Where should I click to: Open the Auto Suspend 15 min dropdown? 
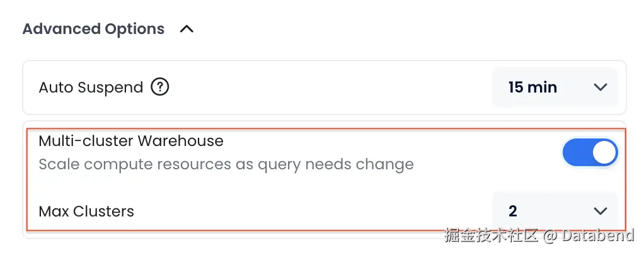point(555,87)
